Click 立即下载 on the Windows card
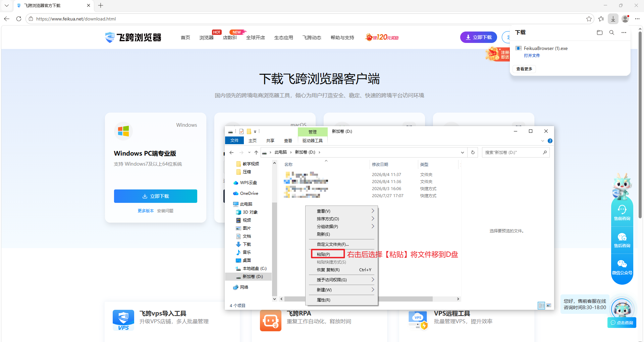The image size is (644, 342). click(156, 196)
